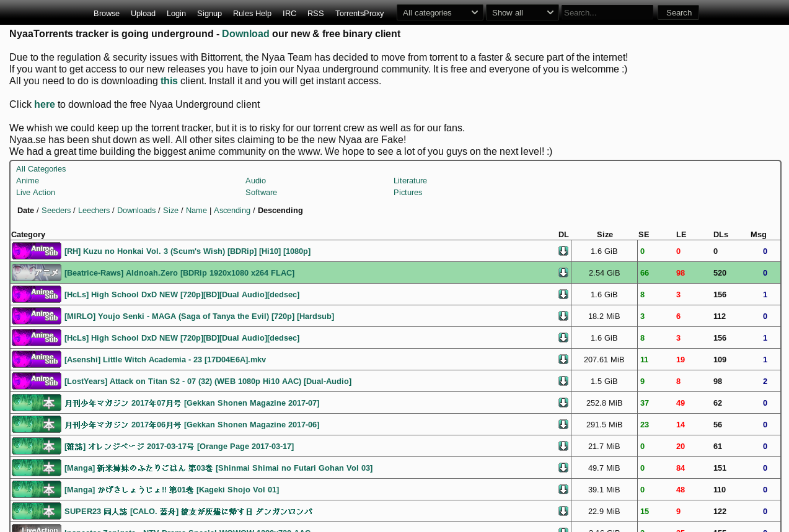Sort torrents by Seeders
The height and width of the screenshot is (532, 789).
click(56, 211)
